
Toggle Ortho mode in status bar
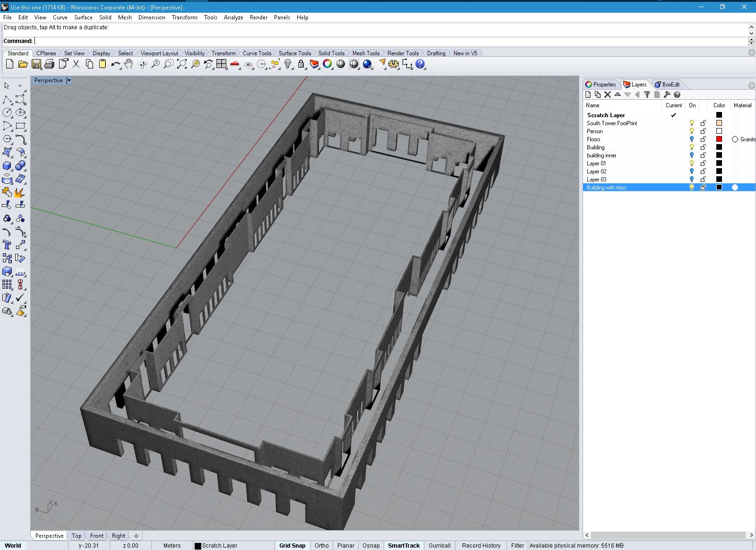(x=322, y=545)
